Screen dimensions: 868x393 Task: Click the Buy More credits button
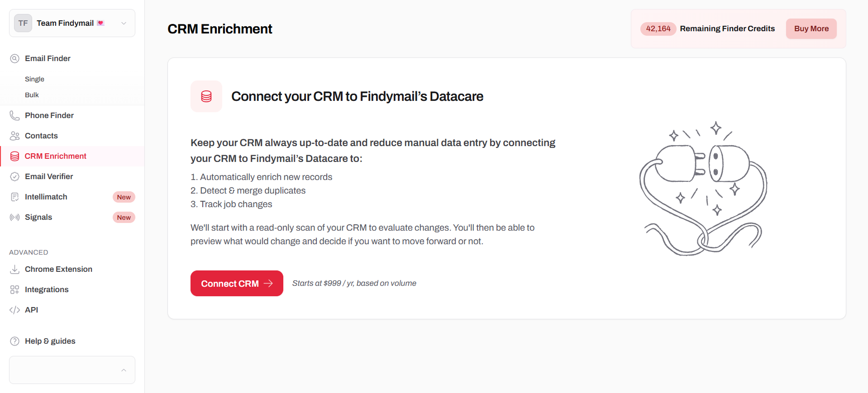click(x=811, y=28)
